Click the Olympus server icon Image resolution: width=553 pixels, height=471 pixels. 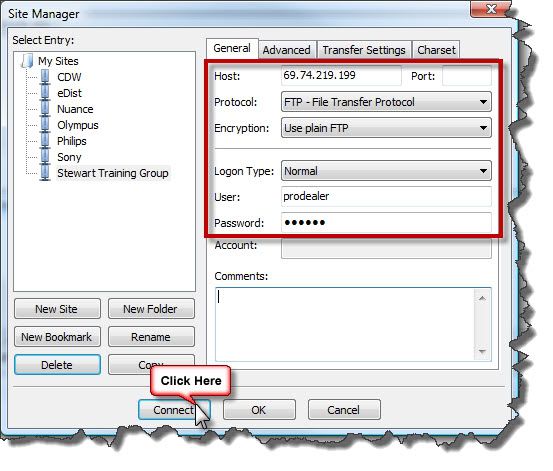(x=45, y=125)
